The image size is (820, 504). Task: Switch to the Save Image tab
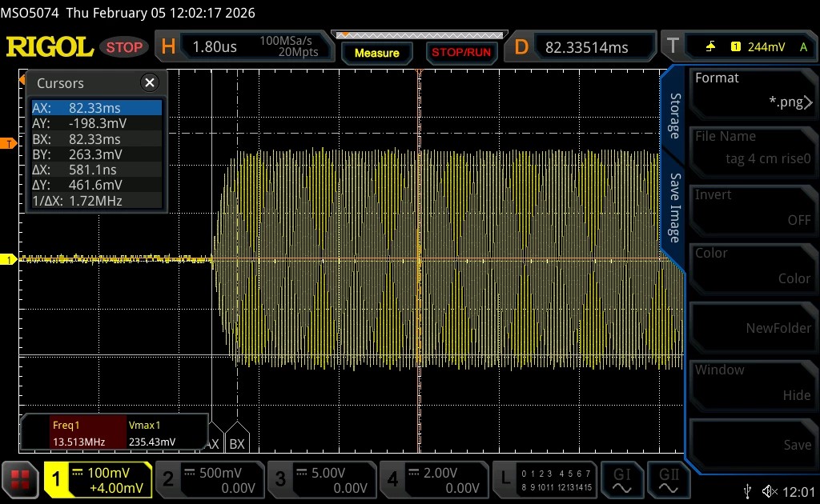675,207
